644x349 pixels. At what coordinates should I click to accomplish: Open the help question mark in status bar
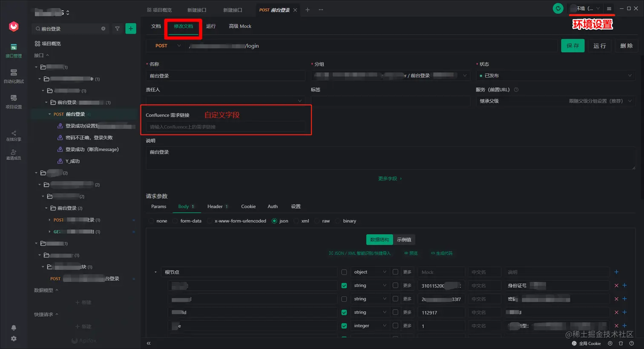pyautogui.click(x=632, y=343)
